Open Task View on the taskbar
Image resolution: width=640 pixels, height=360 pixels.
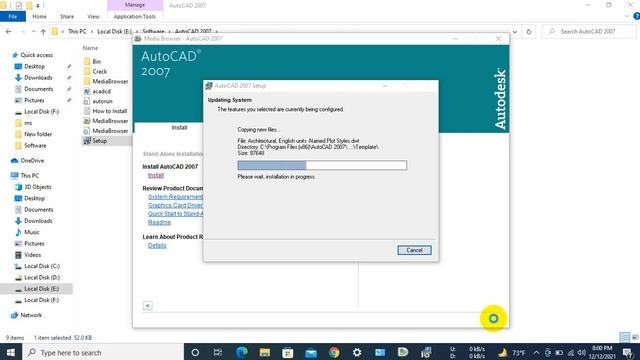[x=218, y=352]
